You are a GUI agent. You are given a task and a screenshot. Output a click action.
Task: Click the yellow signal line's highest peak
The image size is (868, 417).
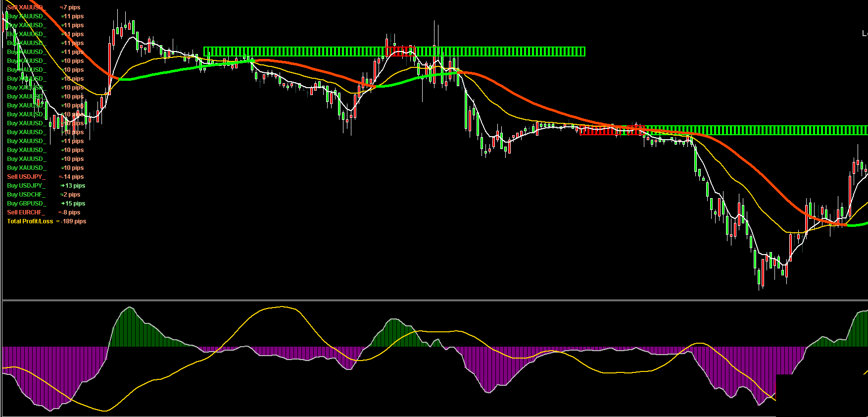(281, 307)
